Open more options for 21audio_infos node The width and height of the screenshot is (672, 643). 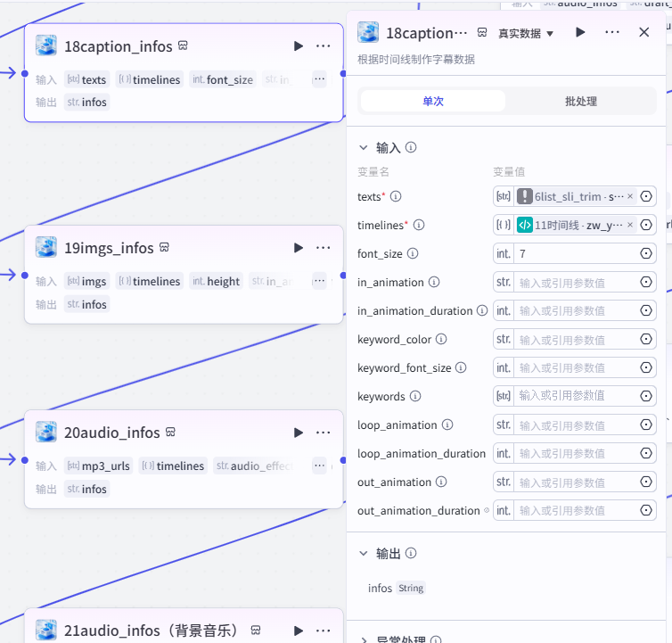(x=323, y=631)
